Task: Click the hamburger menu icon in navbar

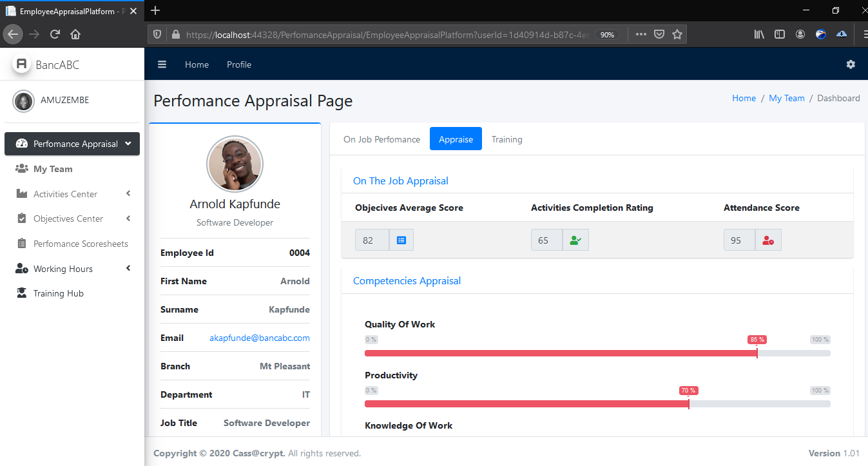Action: pos(162,64)
